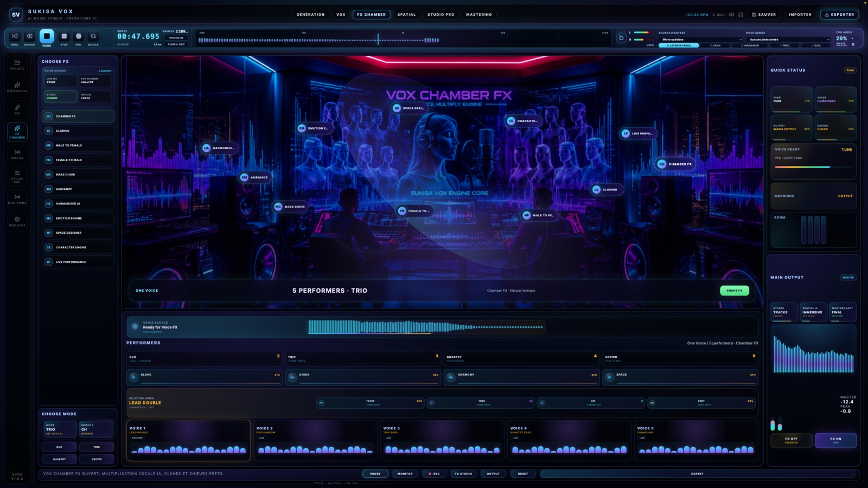Switch to the Mastering top tab
The width and height of the screenshot is (868, 488).
[x=478, y=15]
